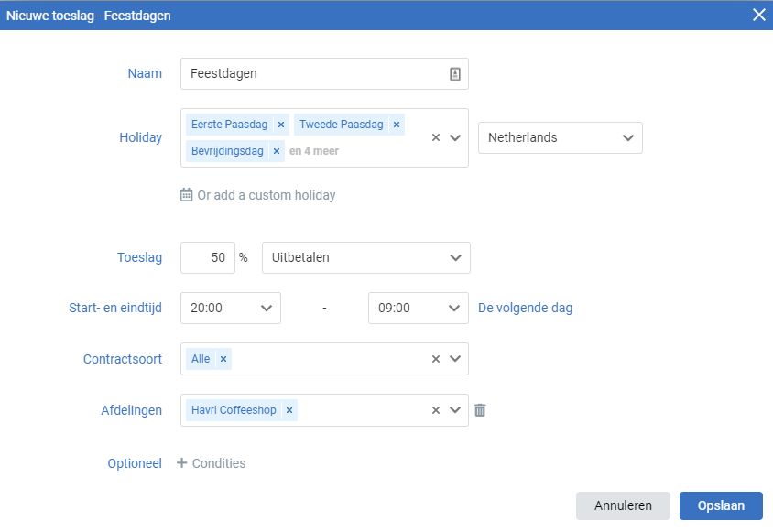Clear all selected holidays

(436, 137)
